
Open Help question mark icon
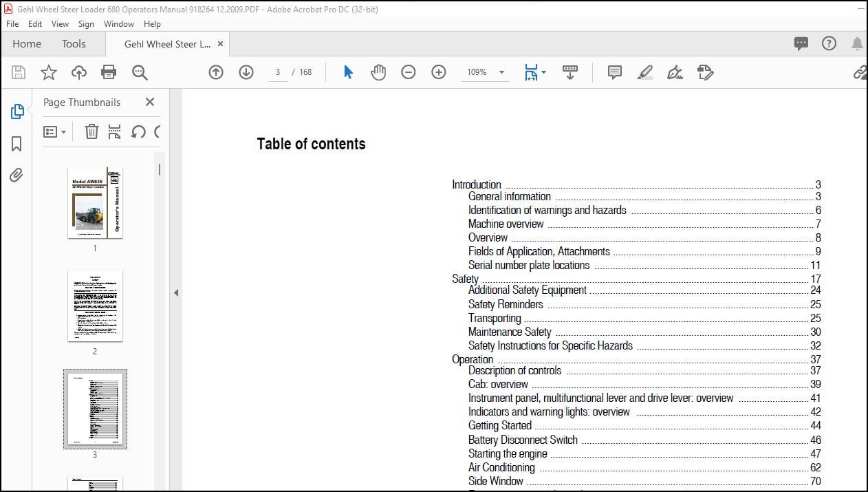[x=829, y=43]
